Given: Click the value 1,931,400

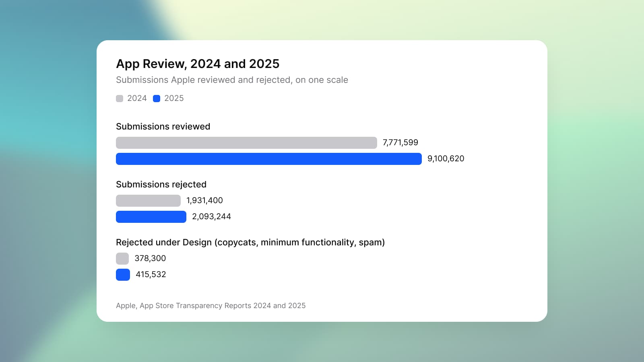Looking at the screenshot, I should 204,200.
